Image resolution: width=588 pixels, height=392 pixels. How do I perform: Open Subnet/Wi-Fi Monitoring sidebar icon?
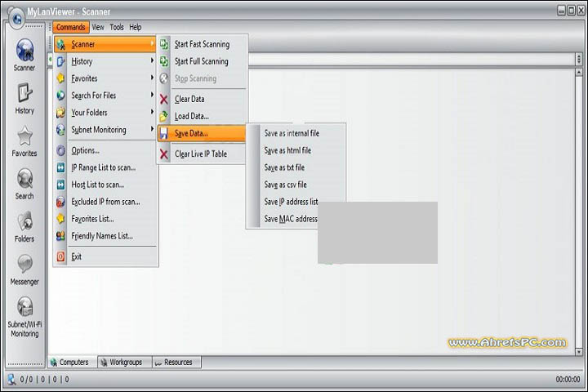point(24,317)
